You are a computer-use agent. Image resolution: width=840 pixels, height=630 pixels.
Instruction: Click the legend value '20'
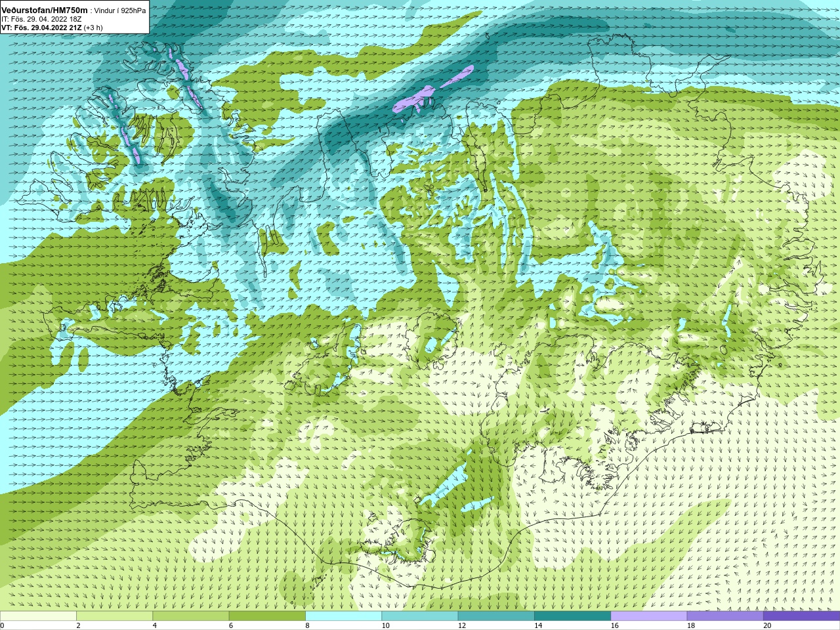tap(767, 625)
